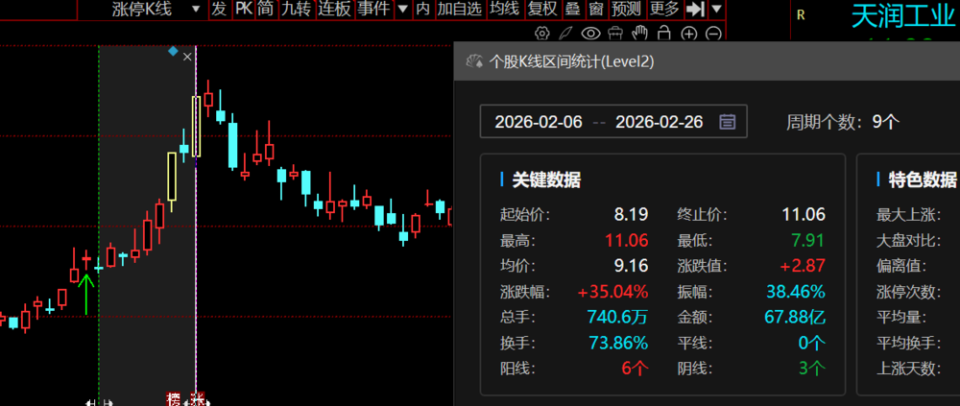Click the 叠 overlay button
960x406 pixels.
[x=573, y=9]
